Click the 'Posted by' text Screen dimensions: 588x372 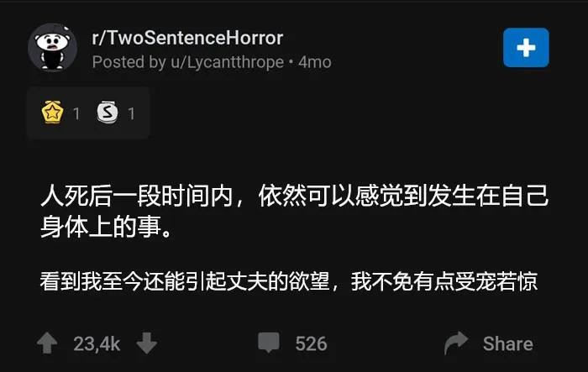(x=129, y=62)
